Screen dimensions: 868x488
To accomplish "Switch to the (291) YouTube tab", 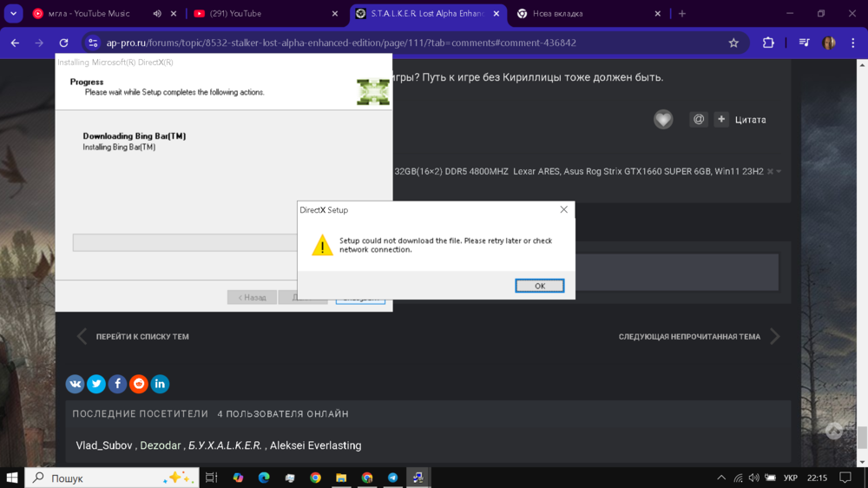I will pos(236,13).
